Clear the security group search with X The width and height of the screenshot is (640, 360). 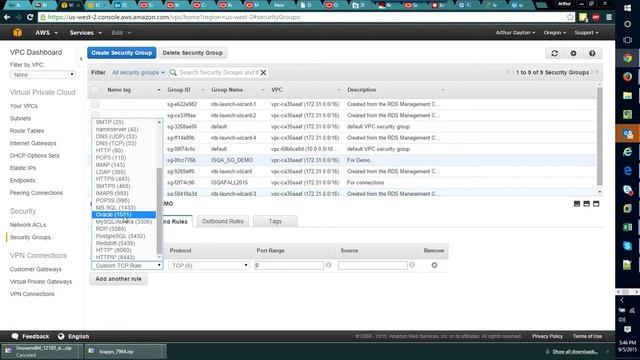(x=263, y=73)
